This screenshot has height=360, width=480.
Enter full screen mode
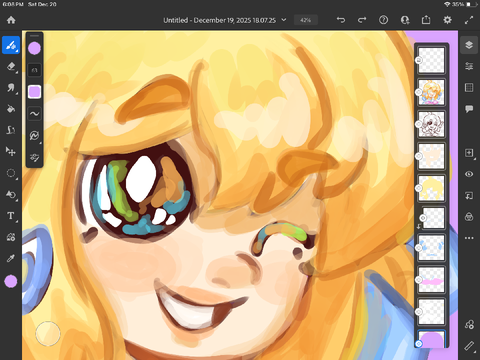(469, 20)
